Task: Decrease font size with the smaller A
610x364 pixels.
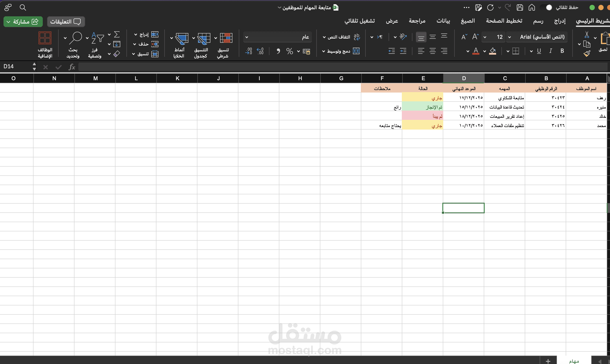Action: [x=464, y=37]
